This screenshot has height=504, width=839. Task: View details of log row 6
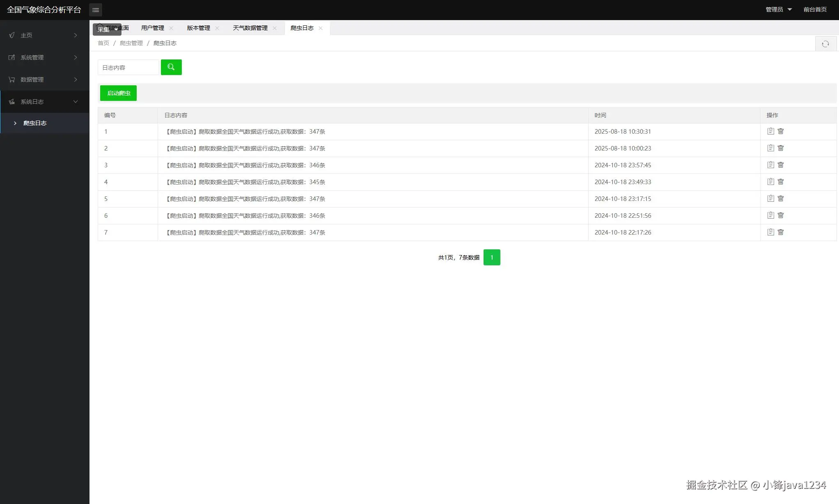click(x=770, y=215)
